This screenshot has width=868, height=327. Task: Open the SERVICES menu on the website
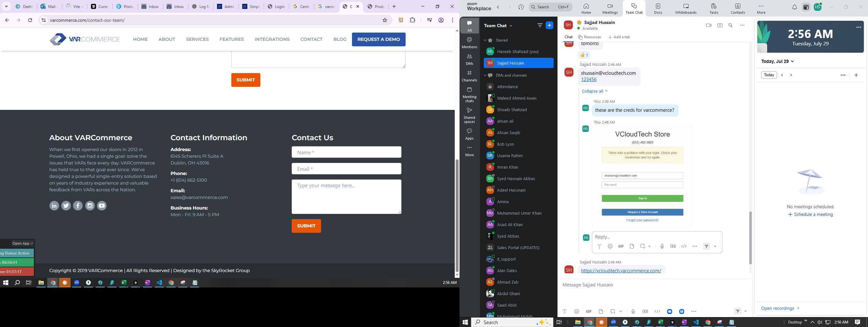[197, 40]
